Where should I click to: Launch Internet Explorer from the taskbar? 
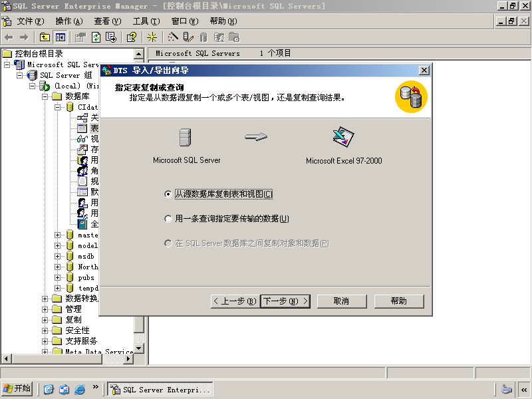point(80,389)
